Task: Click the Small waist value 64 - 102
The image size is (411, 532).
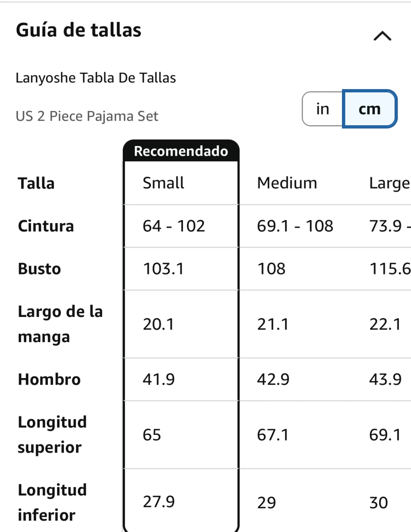Action: 174,226
